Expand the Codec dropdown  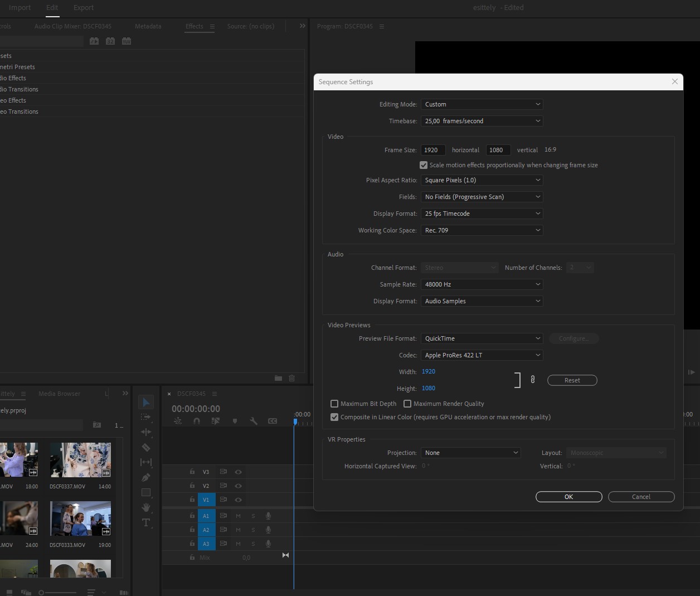point(482,355)
